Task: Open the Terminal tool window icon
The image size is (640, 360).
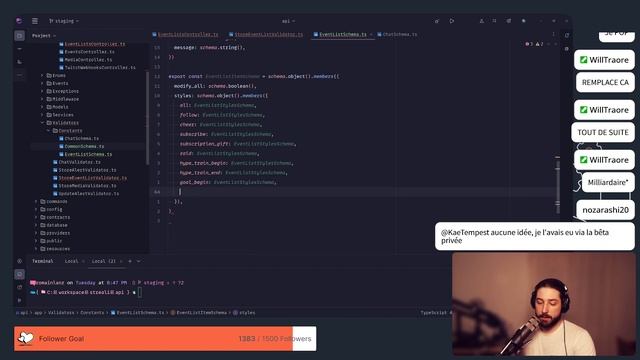Action: pos(19,274)
